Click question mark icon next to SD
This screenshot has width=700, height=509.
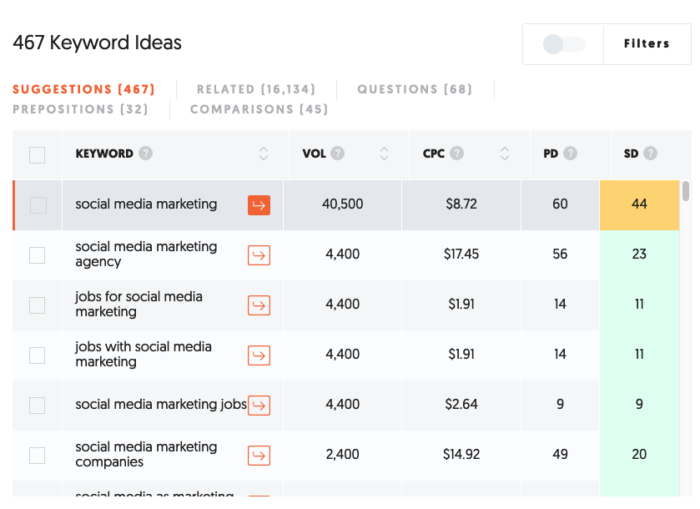pos(651,154)
